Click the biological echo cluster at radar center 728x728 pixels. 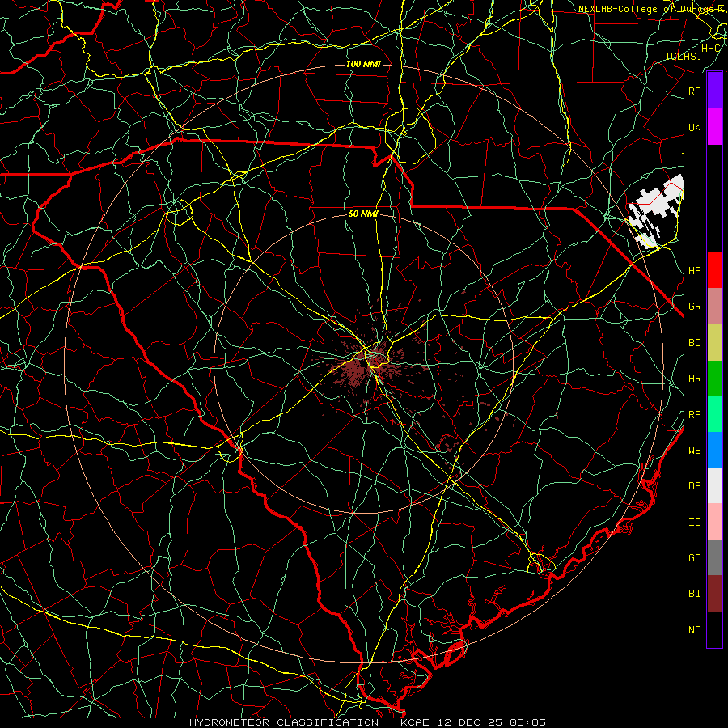click(366, 365)
